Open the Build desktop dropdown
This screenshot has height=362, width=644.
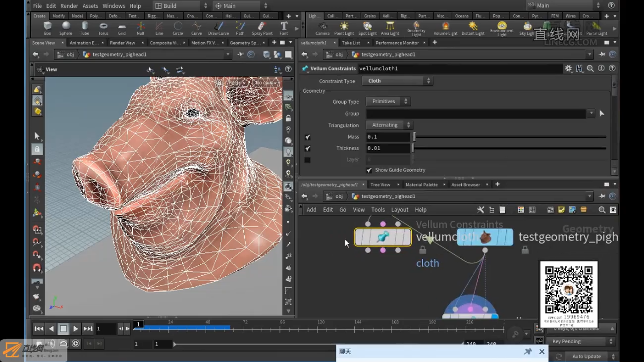click(x=181, y=5)
